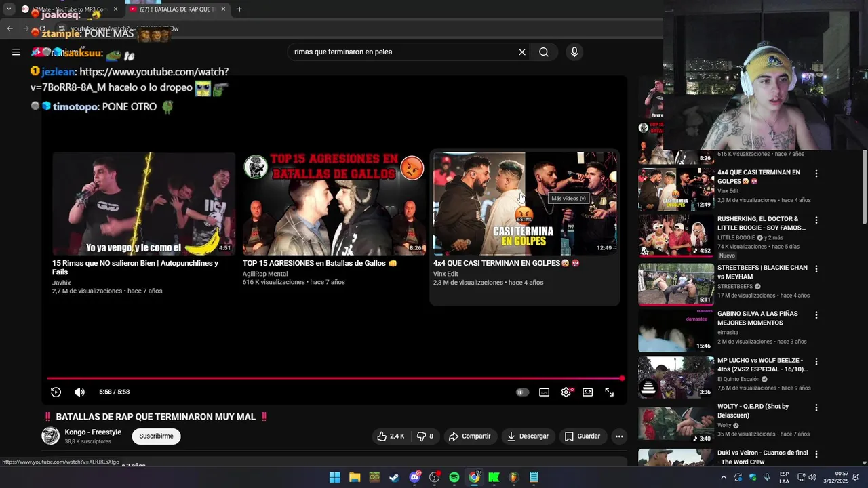The image size is (868, 488).
Task: Open more actions ellipsis below video
Action: [x=619, y=436]
